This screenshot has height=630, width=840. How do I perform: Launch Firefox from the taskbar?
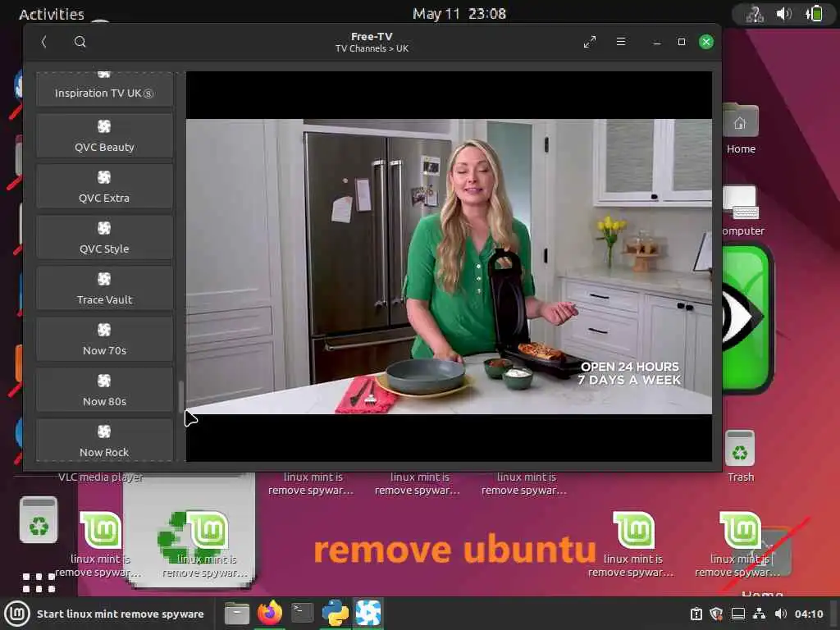coord(270,614)
